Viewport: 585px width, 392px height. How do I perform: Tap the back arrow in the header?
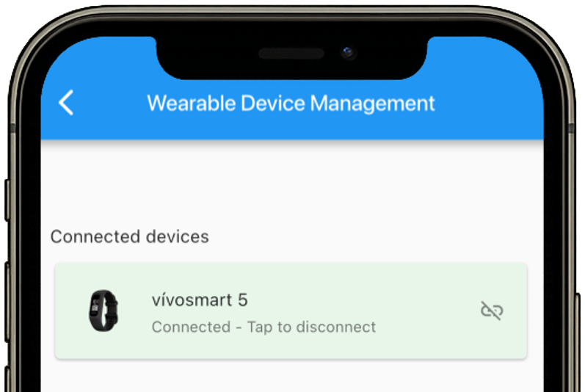click(66, 103)
